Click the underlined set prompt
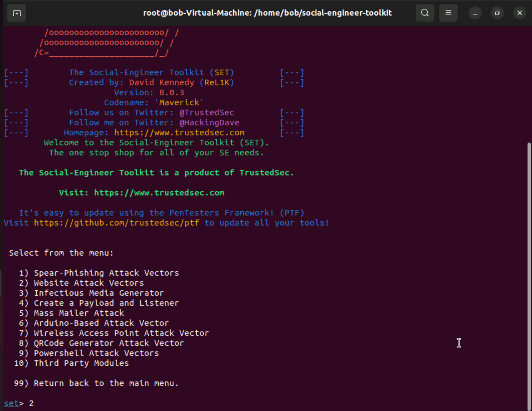532x411 pixels. [x=11, y=403]
